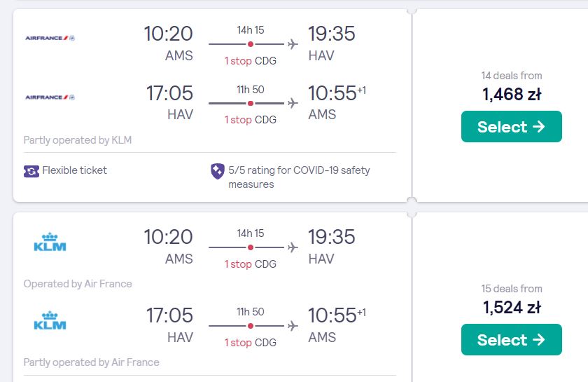Click Partly operated by KLM note
Image resolution: width=588 pixels, height=382 pixels.
click(x=78, y=140)
